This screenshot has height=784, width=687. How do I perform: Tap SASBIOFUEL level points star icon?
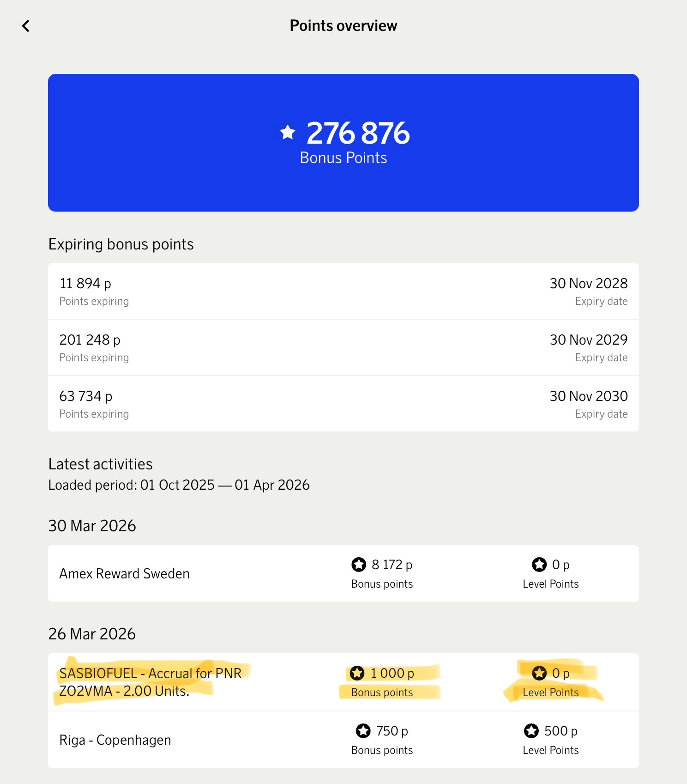(539, 673)
